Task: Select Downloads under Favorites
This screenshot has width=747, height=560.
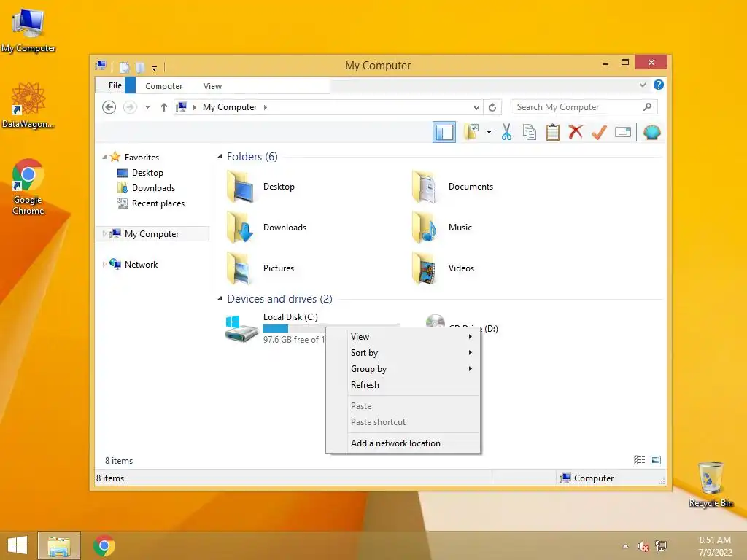Action: [153, 187]
